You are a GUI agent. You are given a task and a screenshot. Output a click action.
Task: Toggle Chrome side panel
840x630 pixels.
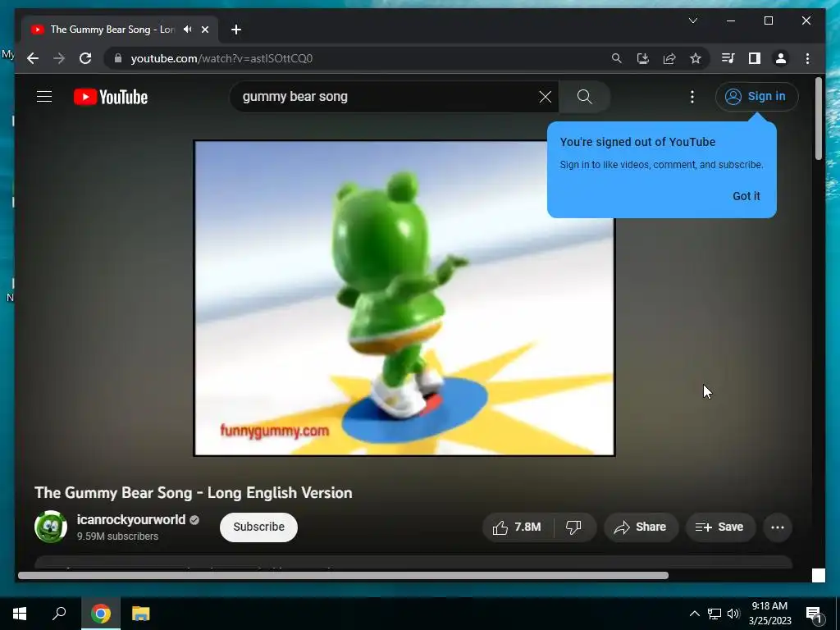coord(755,58)
